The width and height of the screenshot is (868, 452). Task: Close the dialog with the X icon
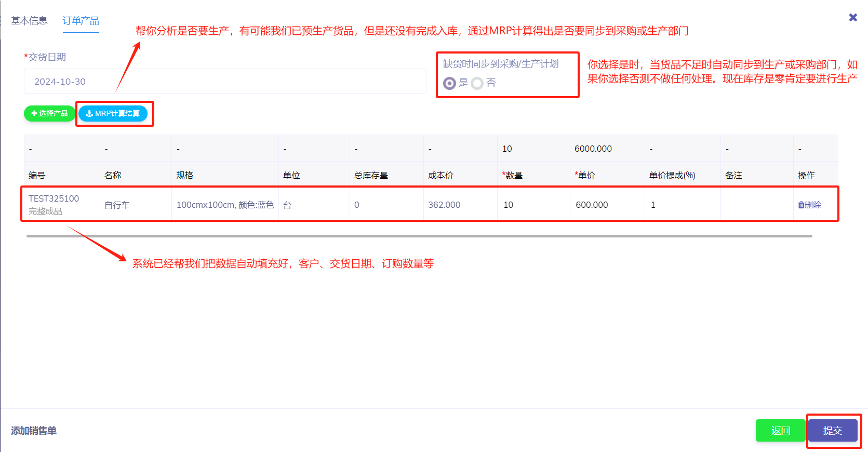tap(852, 18)
